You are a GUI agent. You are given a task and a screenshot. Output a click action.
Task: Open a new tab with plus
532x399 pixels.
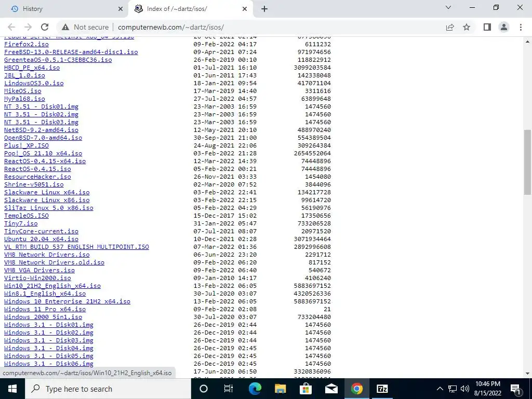click(264, 9)
